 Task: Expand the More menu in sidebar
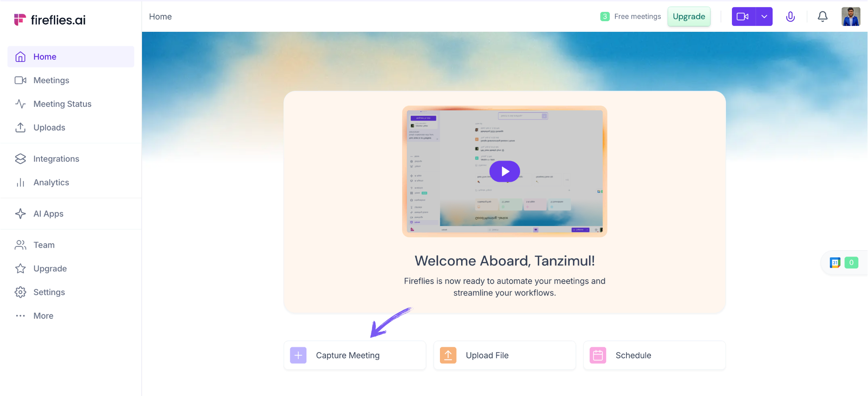click(43, 316)
